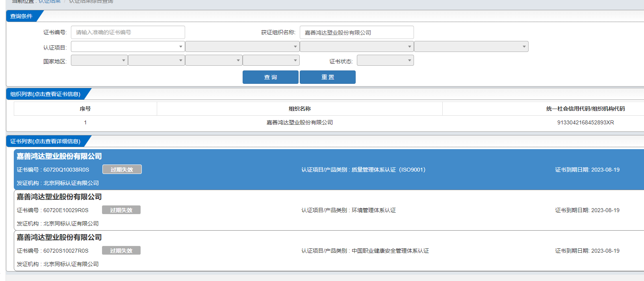Click company title above certificate 60720S10027R0S

pyautogui.click(x=59, y=237)
